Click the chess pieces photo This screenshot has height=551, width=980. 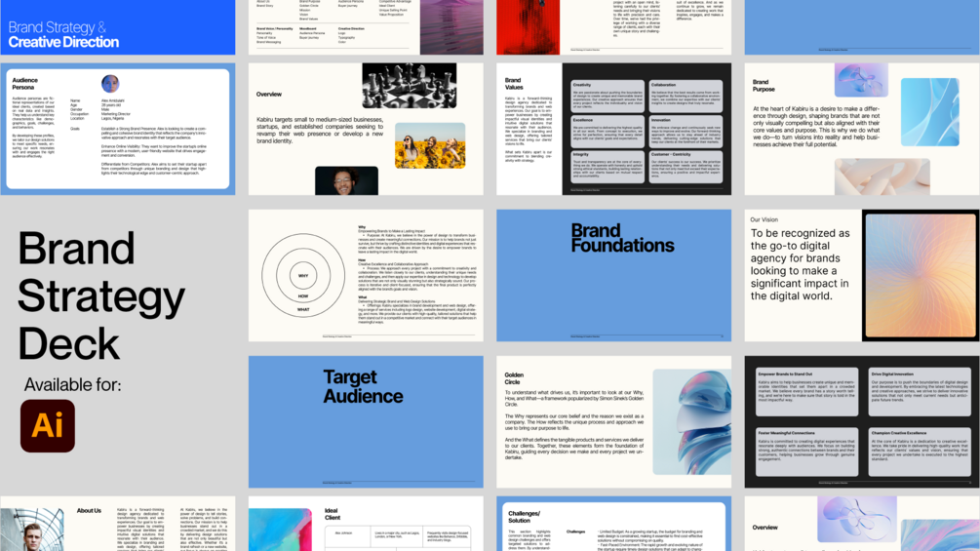pyautogui.click(x=410, y=85)
